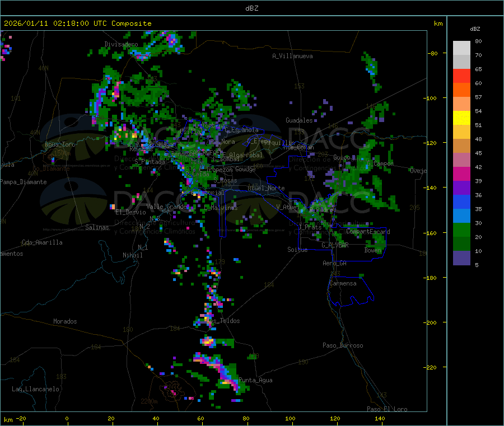This screenshot has width=504, height=426.
Task: Click the Laq.Llancanelo label
Action: tap(35, 390)
